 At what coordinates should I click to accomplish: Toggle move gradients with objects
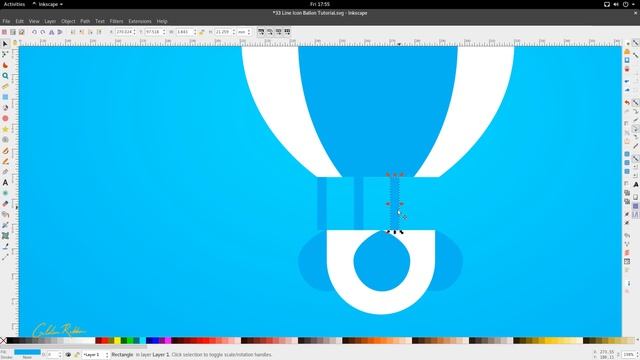pos(279,32)
